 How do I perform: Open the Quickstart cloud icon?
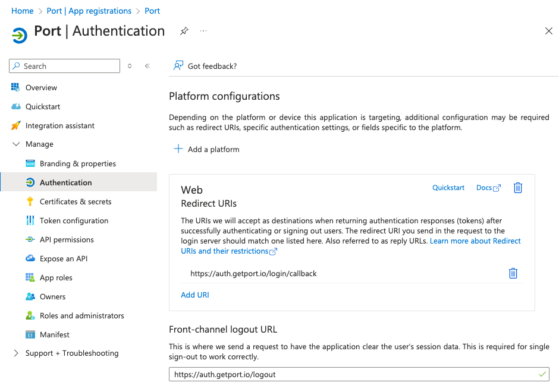pos(16,106)
